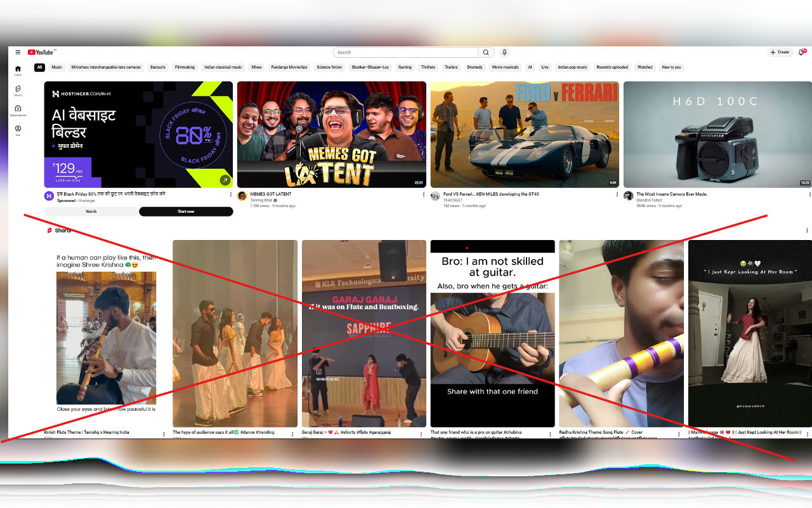Select the Mixes chip
This screenshot has width=812, height=508.
[x=256, y=67]
